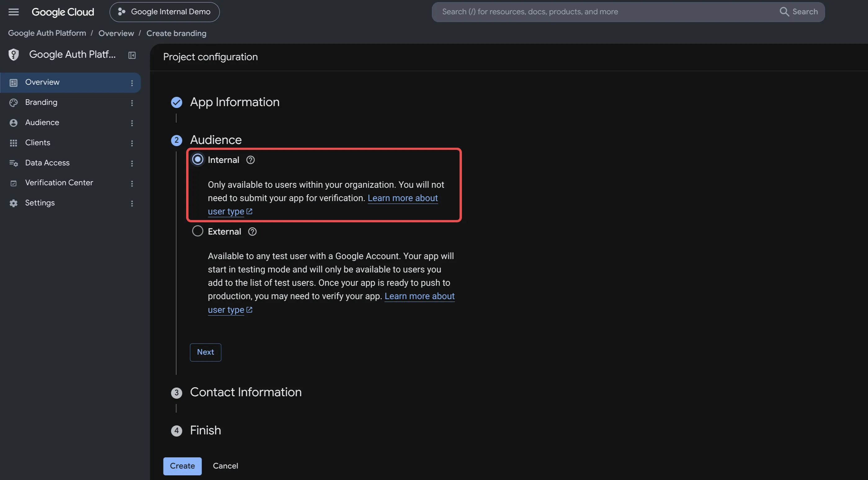Click the Branding palette icon

(x=13, y=103)
